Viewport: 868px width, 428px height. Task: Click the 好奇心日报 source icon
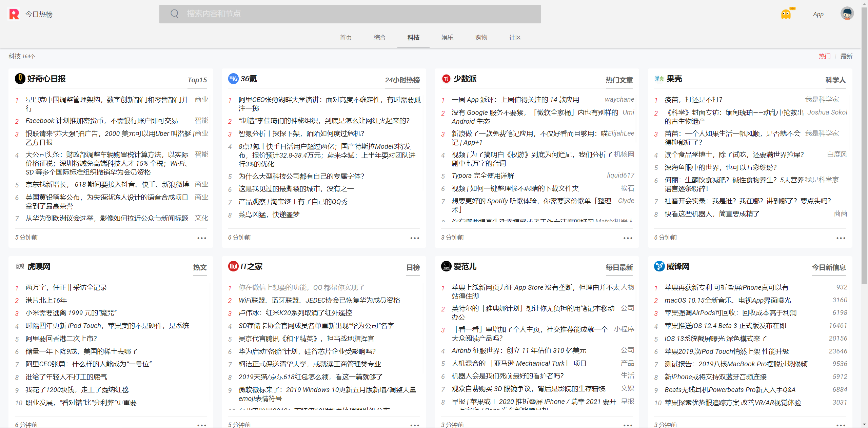pos(20,79)
